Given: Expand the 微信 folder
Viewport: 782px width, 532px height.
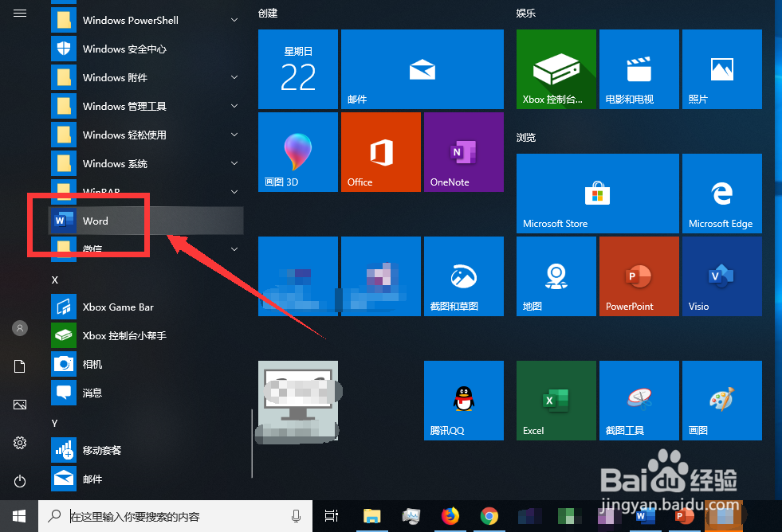Looking at the screenshot, I should pos(146,248).
